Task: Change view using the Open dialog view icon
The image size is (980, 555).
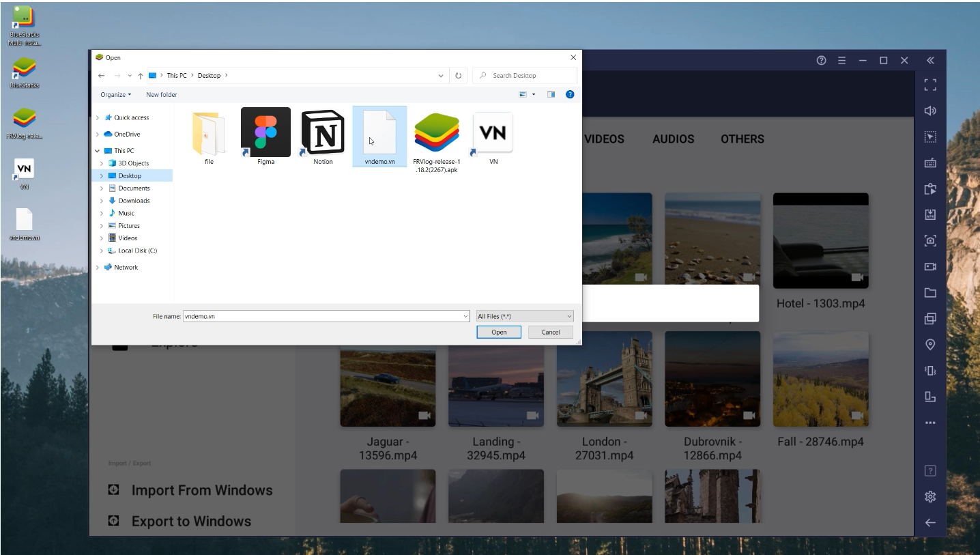Action: point(523,94)
